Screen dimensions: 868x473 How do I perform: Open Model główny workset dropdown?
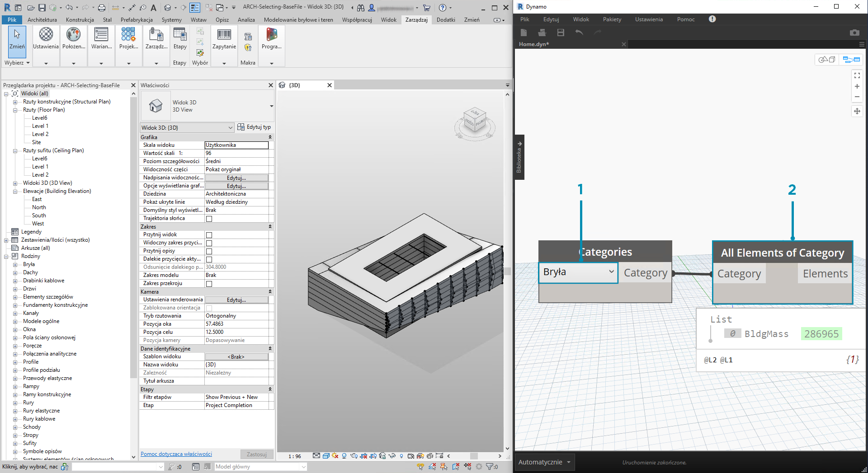pyautogui.click(x=260, y=467)
